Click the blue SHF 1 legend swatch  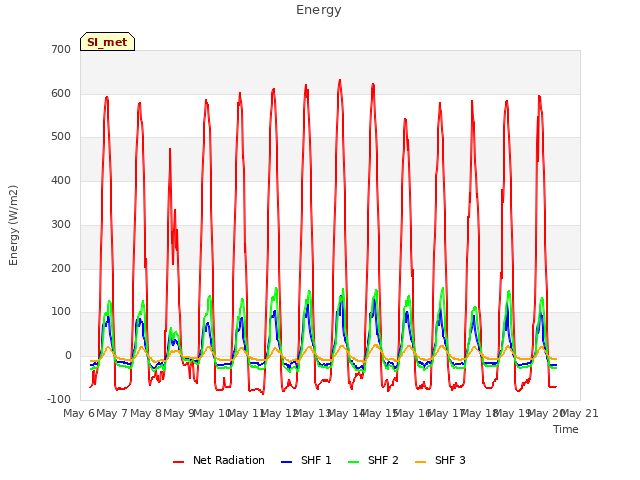(x=287, y=462)
